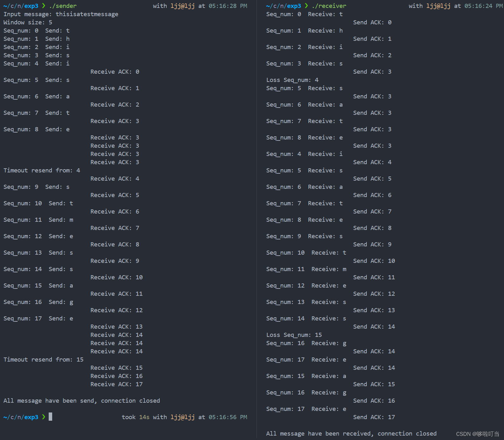
Task: Click 'All message have been received, connection closed'
Action: [351, 434]
